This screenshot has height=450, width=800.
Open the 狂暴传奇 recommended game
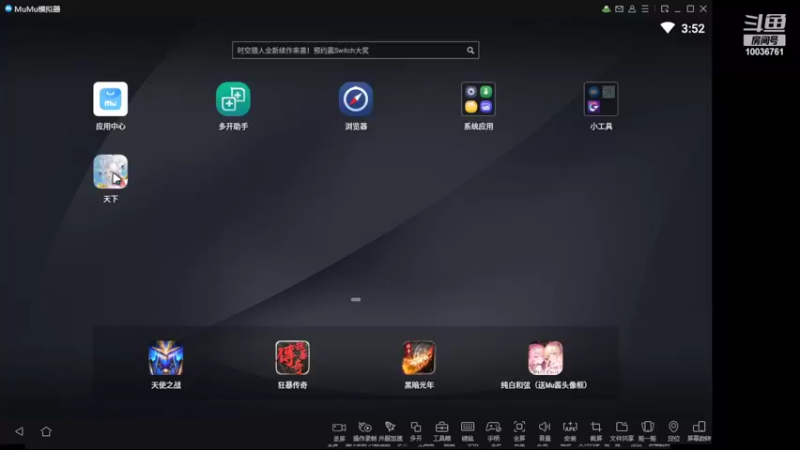pyautogui.click(x=292, y=358)
